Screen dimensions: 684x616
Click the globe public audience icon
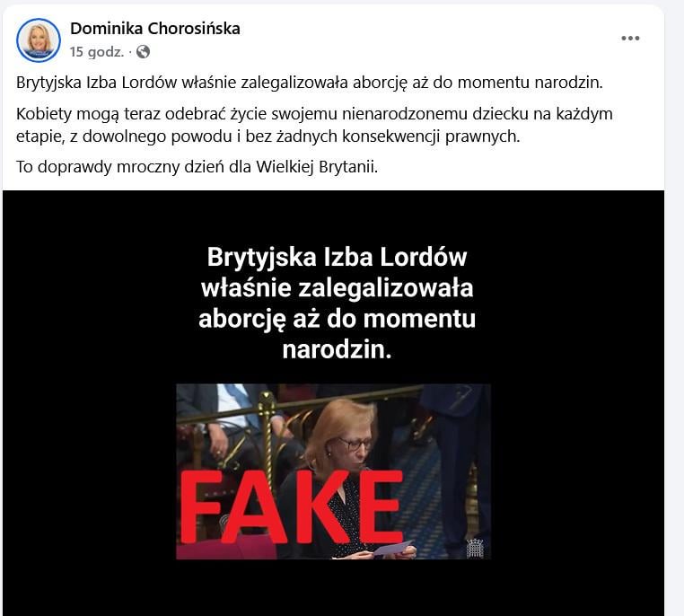pos(143,52)
